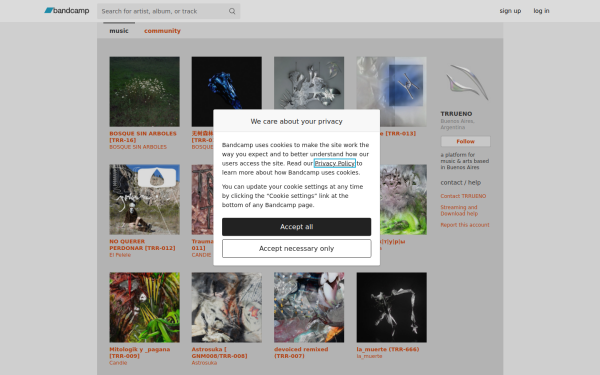
Task: Open the [TRR-013] album title link
Action: tap(398, 134)
